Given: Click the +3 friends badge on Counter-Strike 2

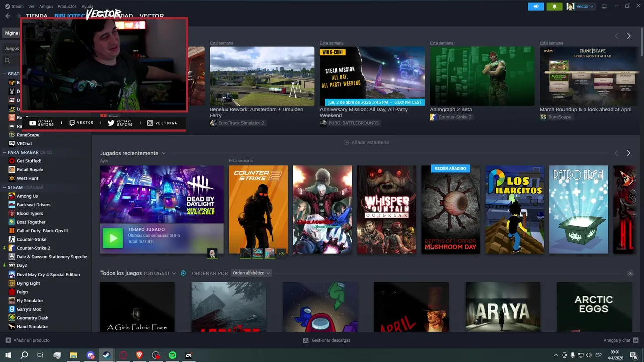Looking at the screenshot, I should coord(281,253).
